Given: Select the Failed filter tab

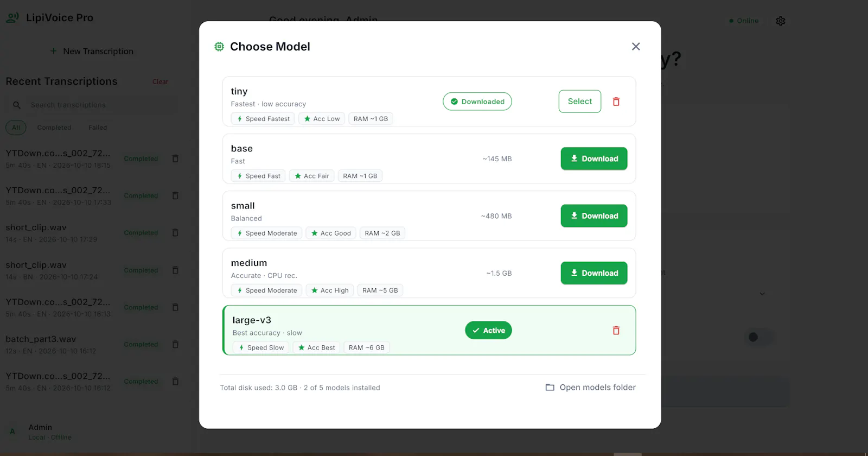Looking at the screenshot, I should [x=98, y=128].
